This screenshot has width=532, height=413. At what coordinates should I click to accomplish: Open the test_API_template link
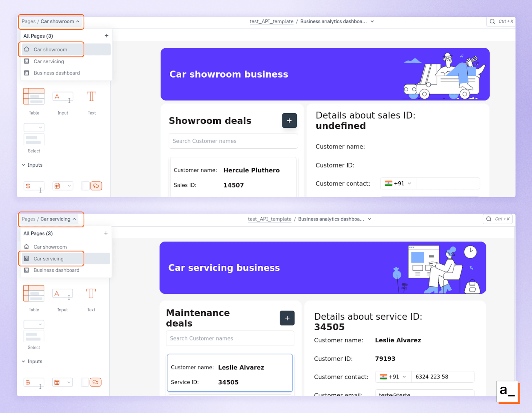(271, 22)
